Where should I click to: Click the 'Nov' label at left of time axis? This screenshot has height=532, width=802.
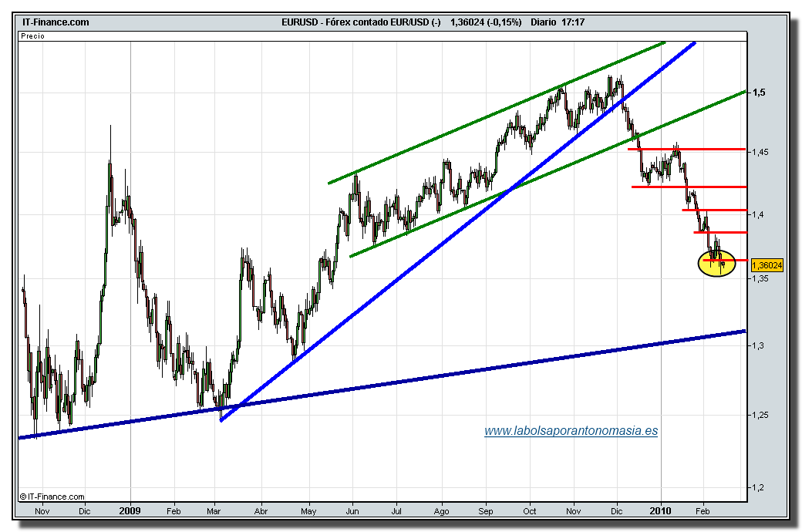pyautogui.click(x=42, y=511)
